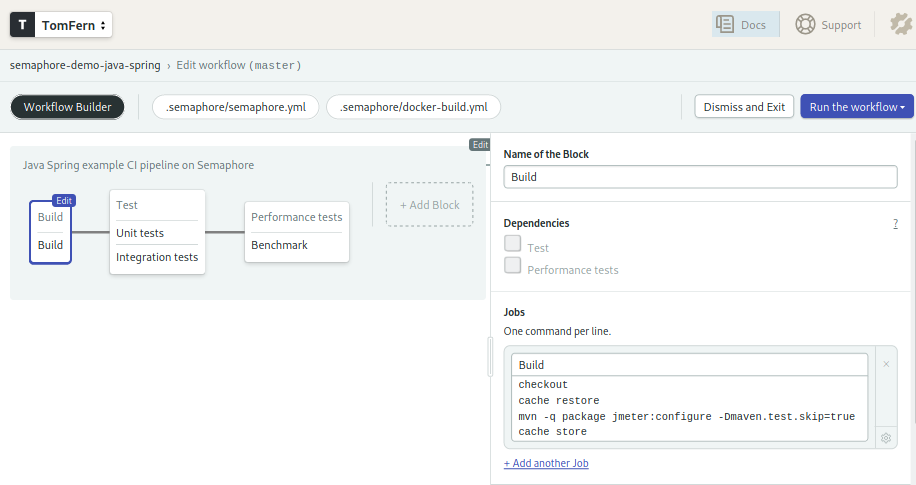Click the pipeline Edit badge
The width and height of the screenshot is (916, 485).
point(480,145)
